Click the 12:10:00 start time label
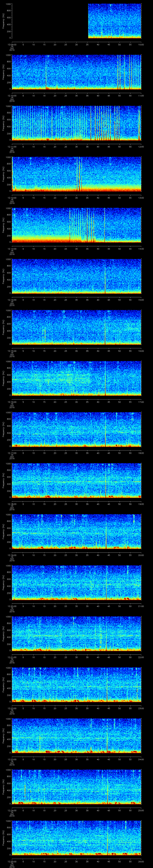153x868 pixels. [x=12, y=96]
